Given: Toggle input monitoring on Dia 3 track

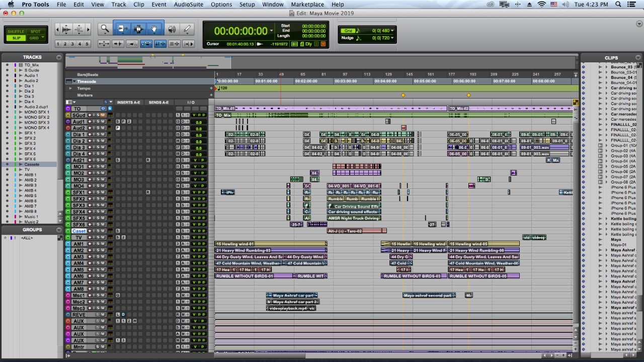Looking at the screenshot, I should tap(94, 147).
